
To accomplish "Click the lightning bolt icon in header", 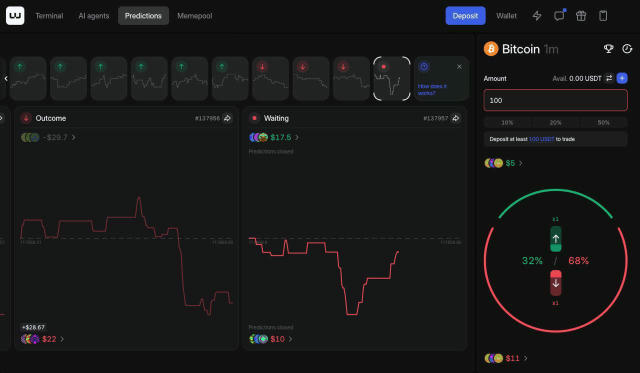I will [x=537, y=16].
